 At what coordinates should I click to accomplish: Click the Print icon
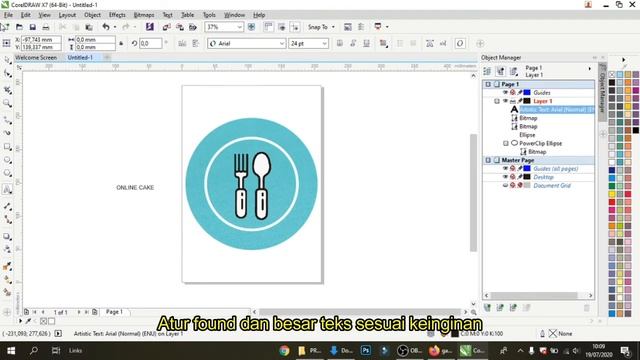(46, 27)
